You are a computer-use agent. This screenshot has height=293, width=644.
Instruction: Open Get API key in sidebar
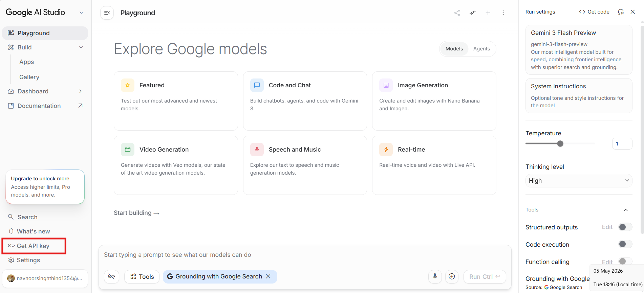[x=34, y=246]
